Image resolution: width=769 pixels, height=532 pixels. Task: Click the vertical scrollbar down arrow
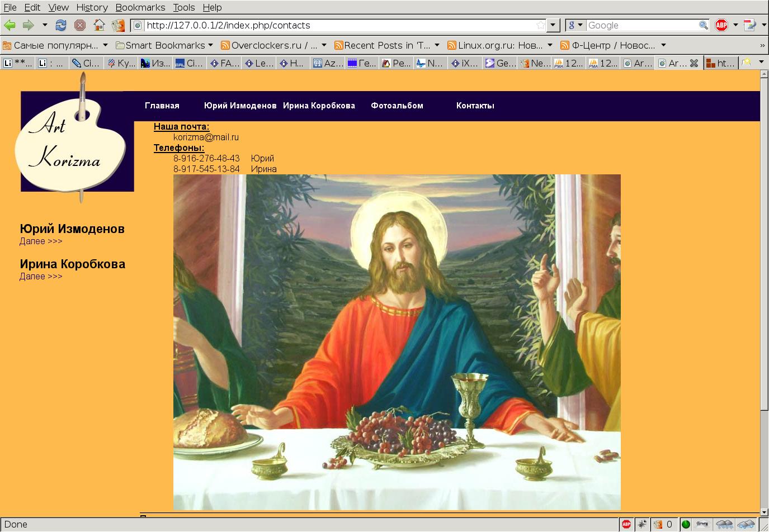pyautogui.click(x=765, y=512)
